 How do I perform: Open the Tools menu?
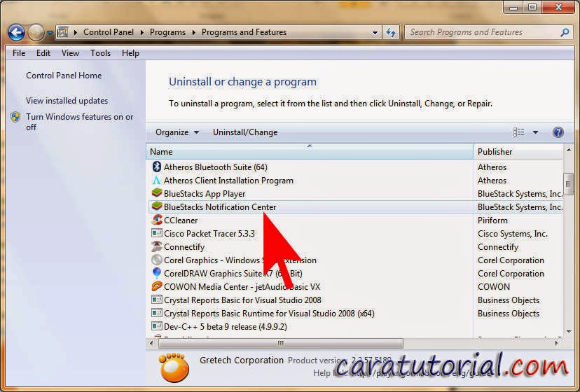pyautogui.click(x=101, y=53)
